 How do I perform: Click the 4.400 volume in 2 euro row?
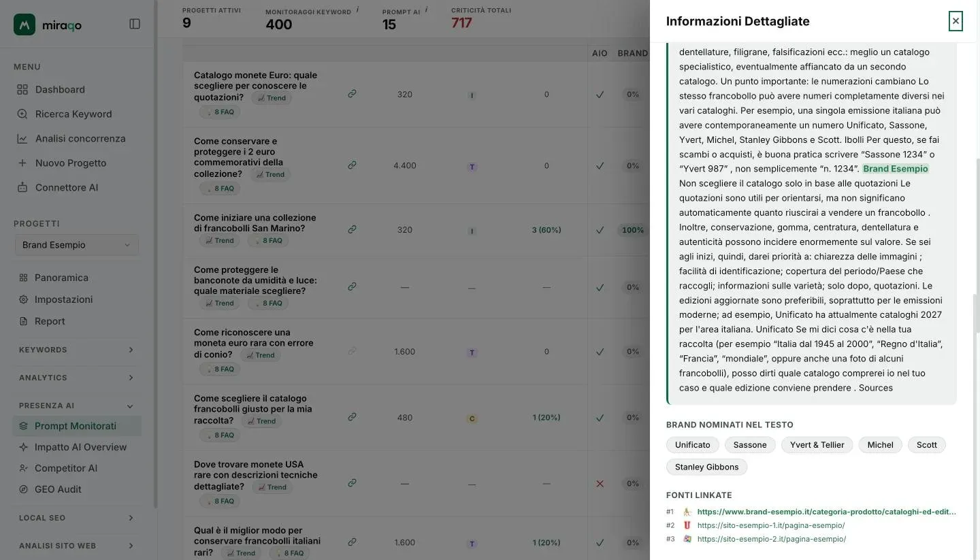404,165
